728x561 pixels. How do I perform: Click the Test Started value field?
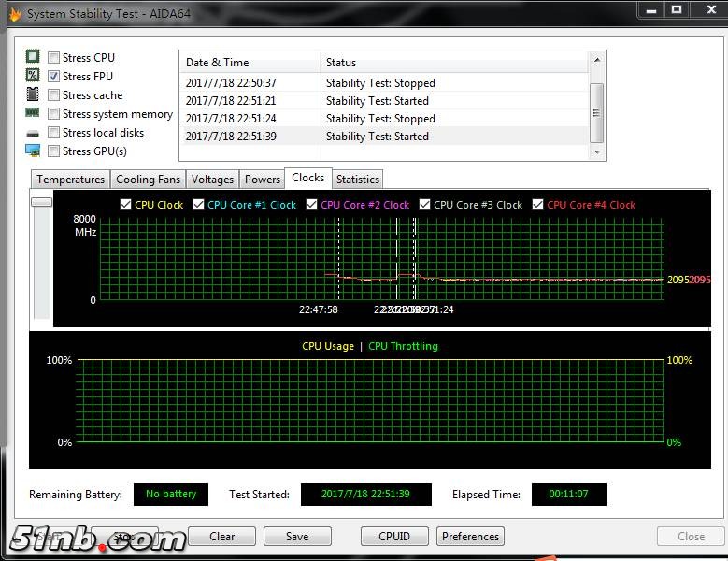click(x=365, y=494)
